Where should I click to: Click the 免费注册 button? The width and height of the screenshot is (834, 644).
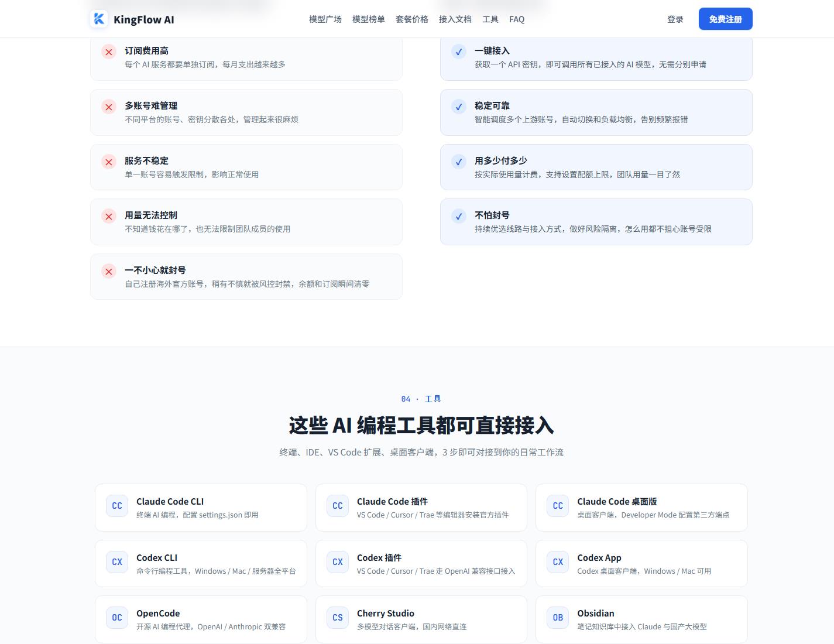tap(726, 19)
